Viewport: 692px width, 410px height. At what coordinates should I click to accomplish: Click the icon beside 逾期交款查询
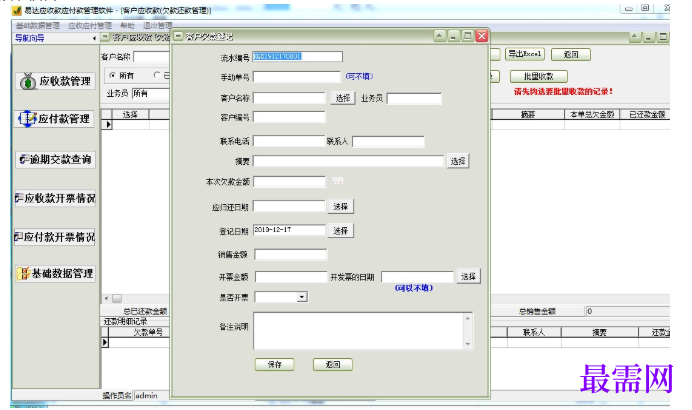click(24, 159)
